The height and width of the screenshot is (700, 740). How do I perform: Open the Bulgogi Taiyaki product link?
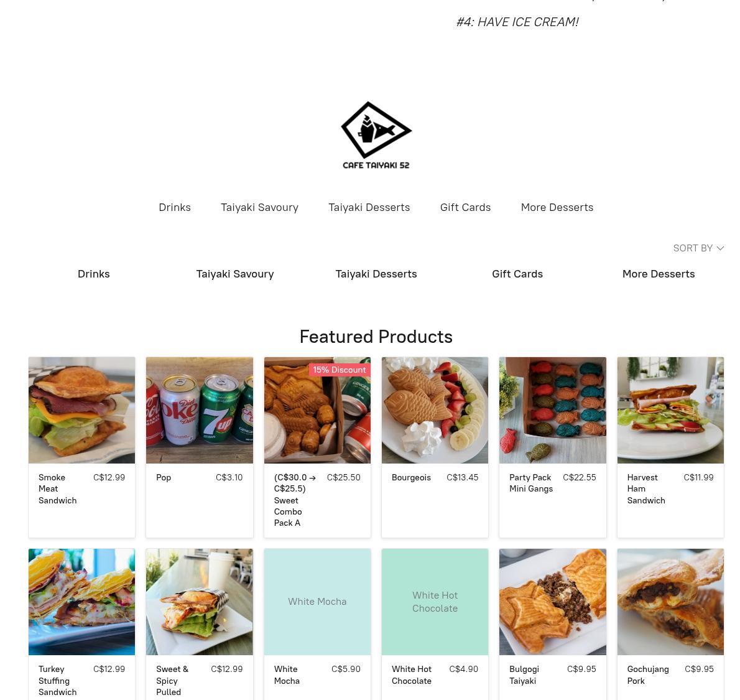tap(524, 675)
